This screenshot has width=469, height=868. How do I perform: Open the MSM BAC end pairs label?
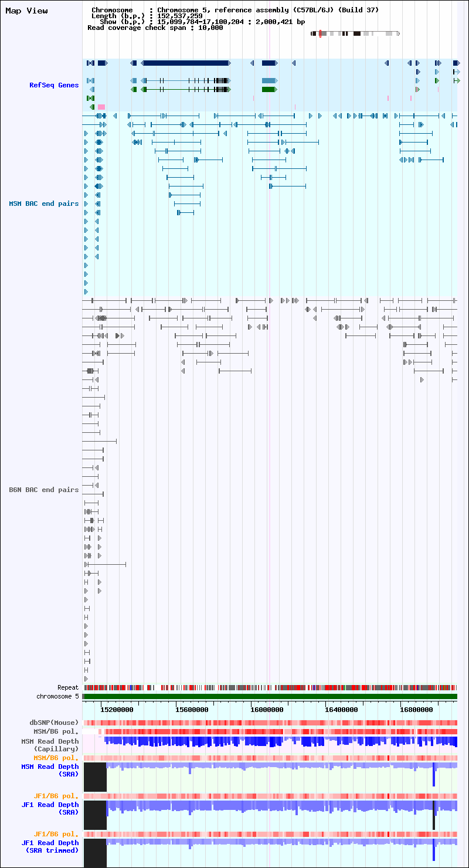tap(44, 204)
